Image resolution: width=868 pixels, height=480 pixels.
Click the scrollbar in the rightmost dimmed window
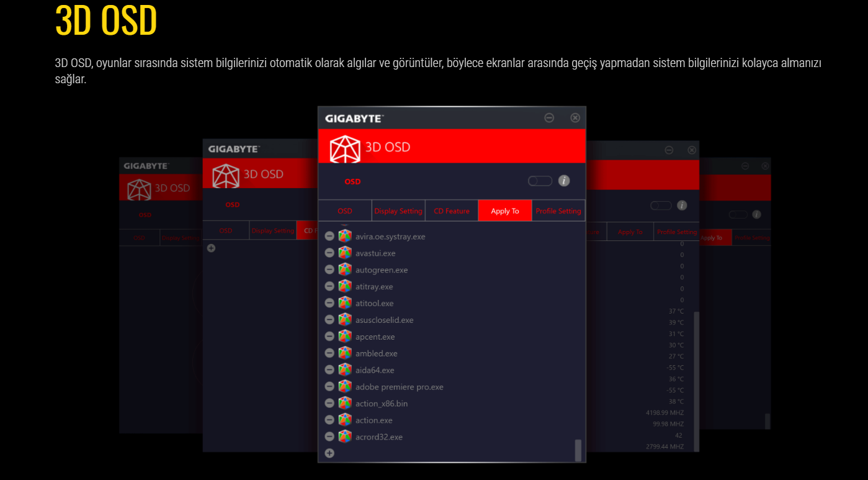click(x=767, y=420)
